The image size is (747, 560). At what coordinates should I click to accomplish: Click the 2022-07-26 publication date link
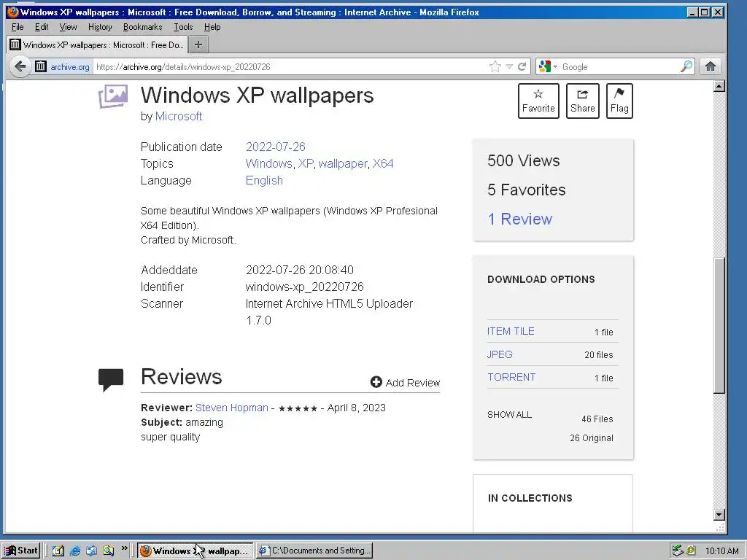[275, 147]
